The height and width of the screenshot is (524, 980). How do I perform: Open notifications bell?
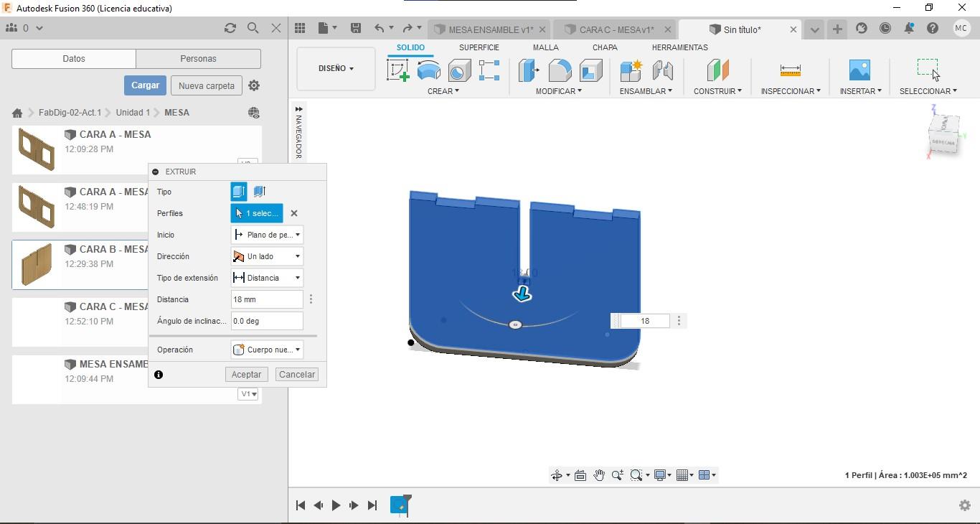point(909,29)
